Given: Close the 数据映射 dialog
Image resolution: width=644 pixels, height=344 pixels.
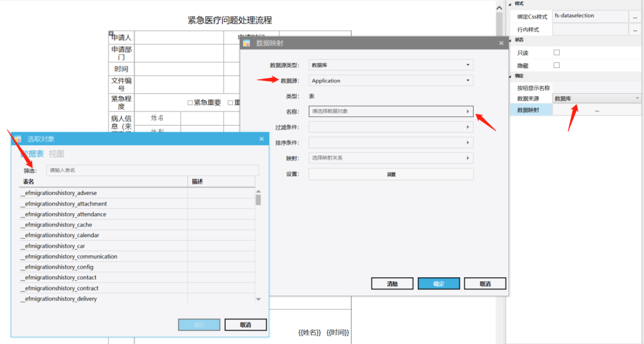Looking at the screenshot, I should (x=501, y=43).
